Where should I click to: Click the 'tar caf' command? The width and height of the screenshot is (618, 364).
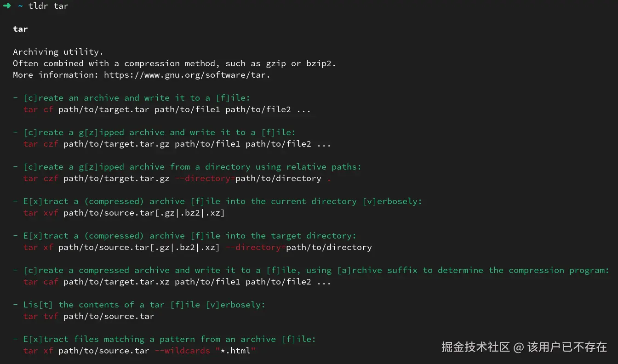point(40,282)
